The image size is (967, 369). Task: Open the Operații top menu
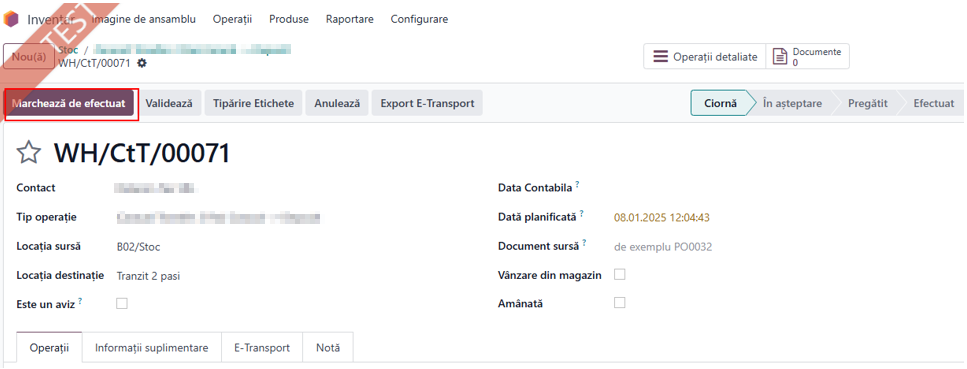pos(232,19)
